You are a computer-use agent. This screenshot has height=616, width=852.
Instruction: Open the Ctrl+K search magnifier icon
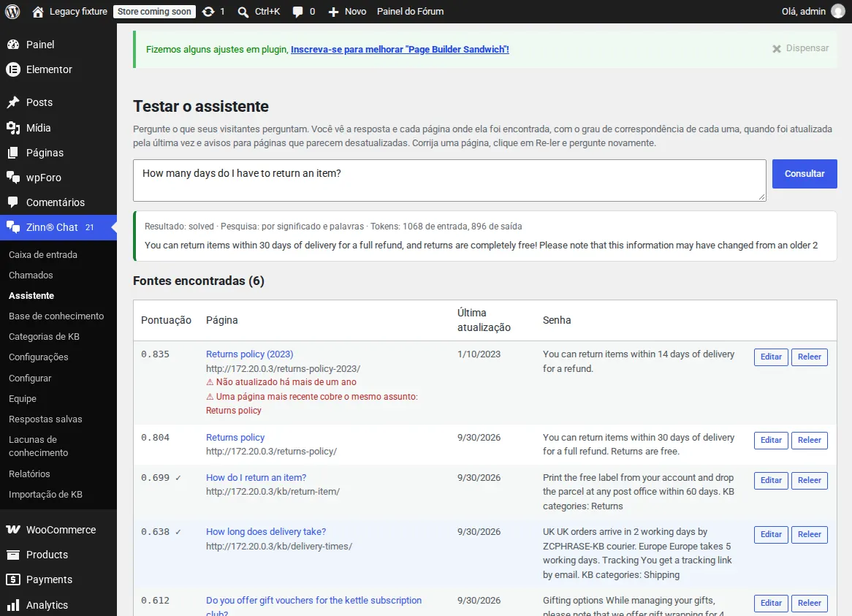click(243, 12)
